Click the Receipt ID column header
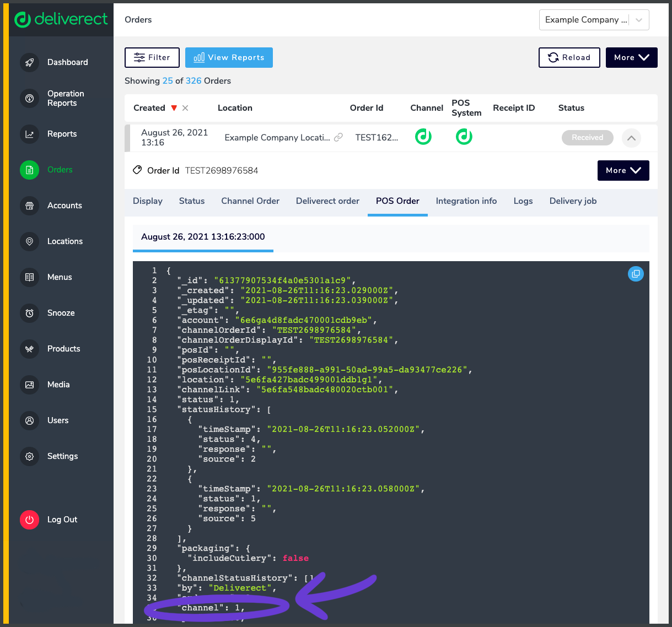Screen dimensions: 672x627 (514, 108)
